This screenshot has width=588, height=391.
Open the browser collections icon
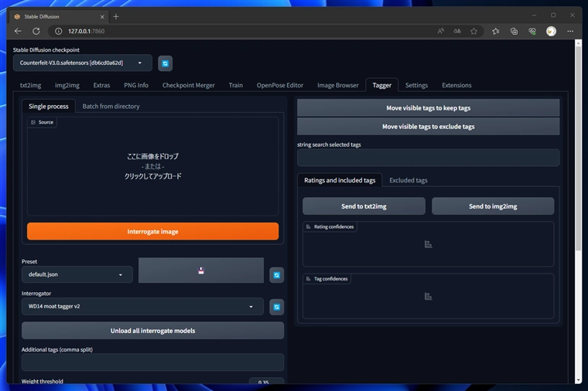point(514,31)
